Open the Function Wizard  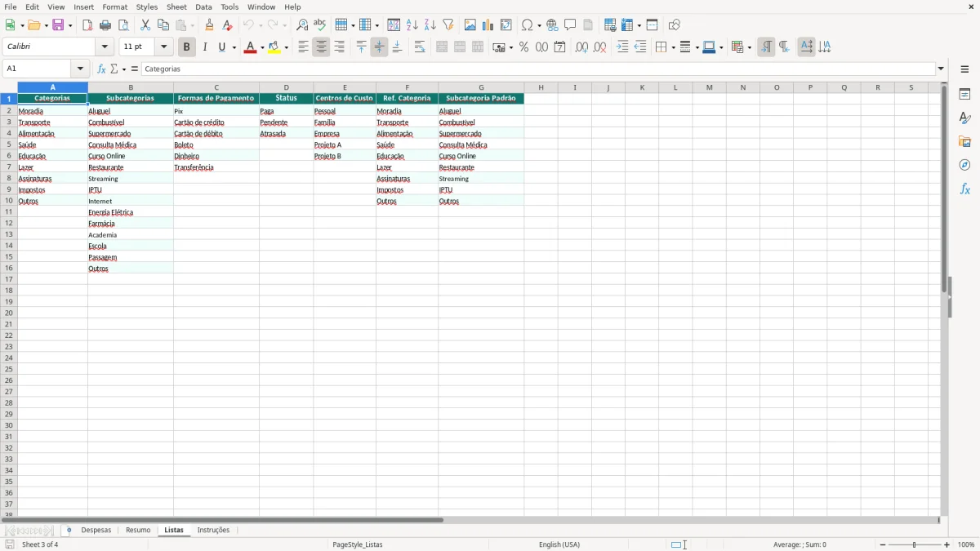(101, 69)
